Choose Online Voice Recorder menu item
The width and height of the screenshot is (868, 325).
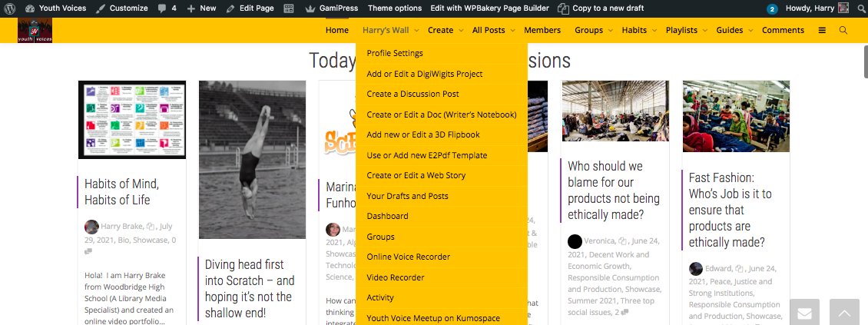[x=408, y=257]
